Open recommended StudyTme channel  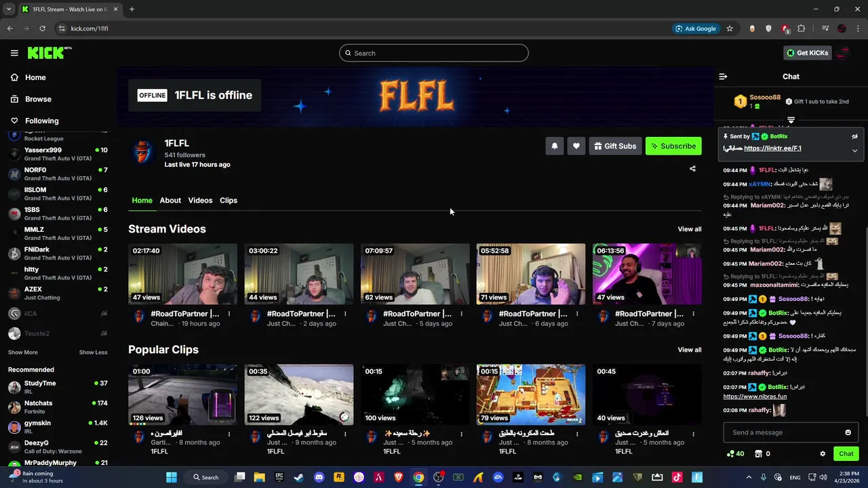[58, 387]
